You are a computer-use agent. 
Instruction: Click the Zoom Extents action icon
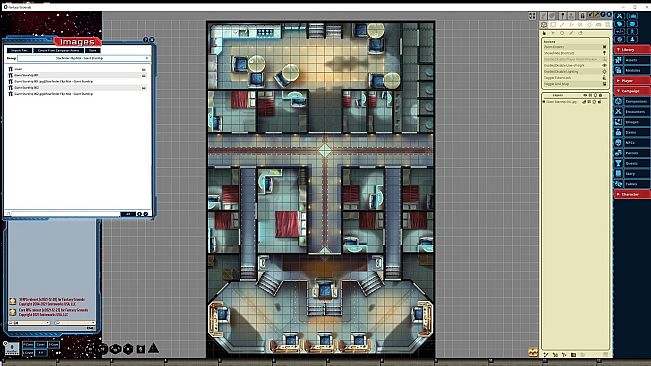pyautogui.click(x=604, y=47)
